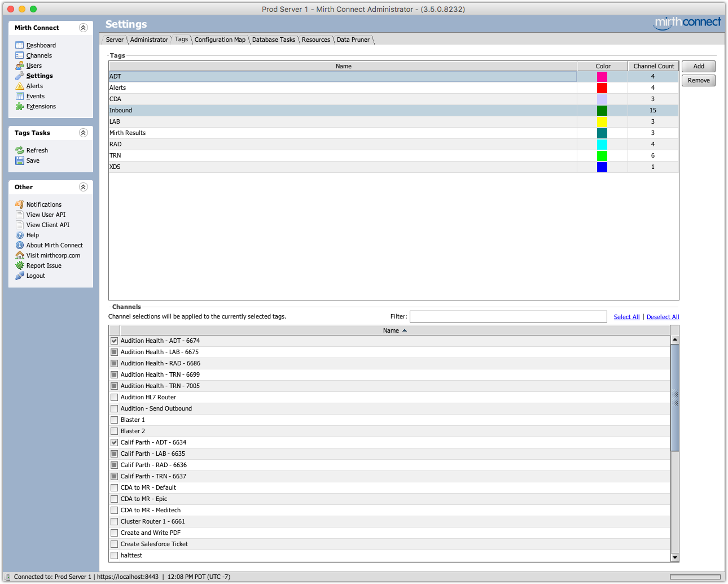Check the Create Salesforce Ticket channel
The width and height of the screenshot is (728, 584).
(x=114, y=544)
